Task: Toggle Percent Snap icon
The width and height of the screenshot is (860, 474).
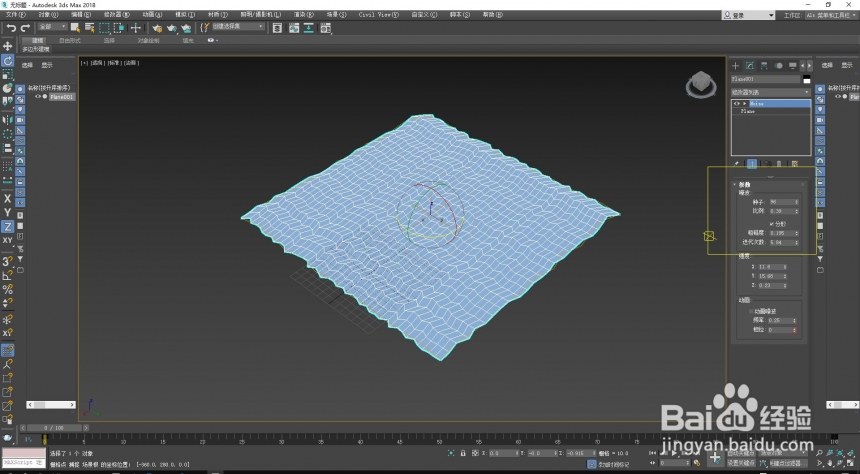Action: [x=8, y=289]
